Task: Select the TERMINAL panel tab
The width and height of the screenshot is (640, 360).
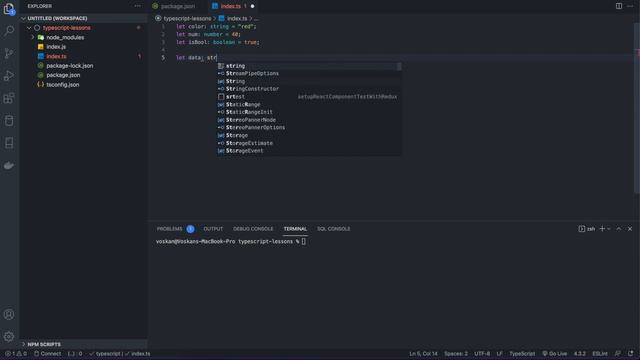Action: coord(295,229)
